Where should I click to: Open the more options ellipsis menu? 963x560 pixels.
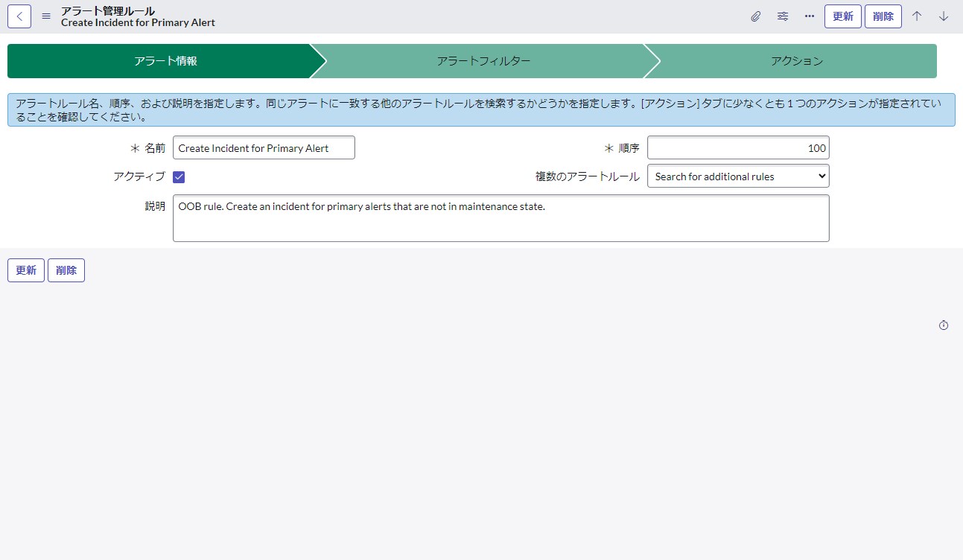click(x=809, y=16)
